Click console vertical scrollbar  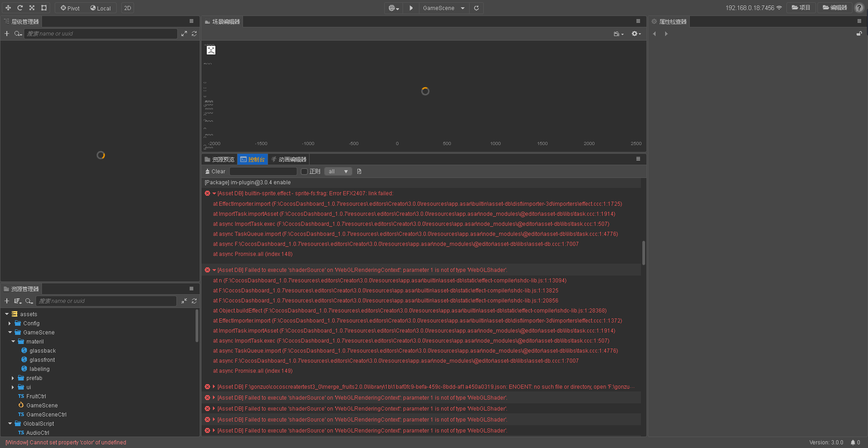644,253
